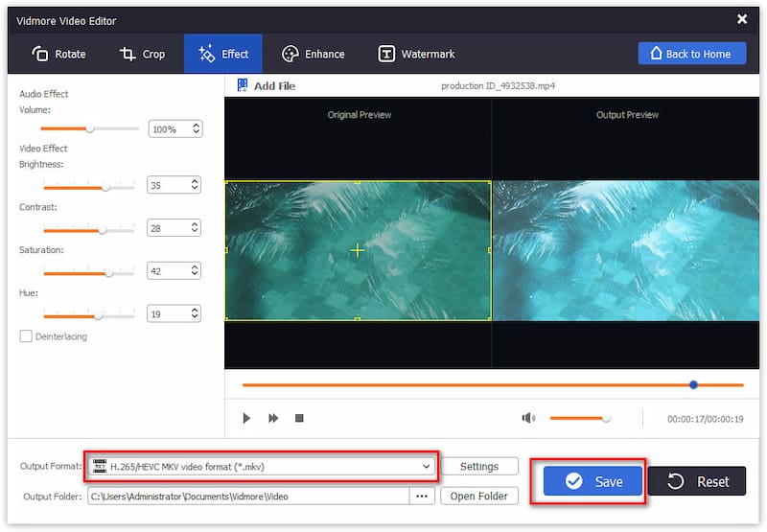Change the Hue value stepper
Viewport: 767px width, 532px height.
coord(195,313)
